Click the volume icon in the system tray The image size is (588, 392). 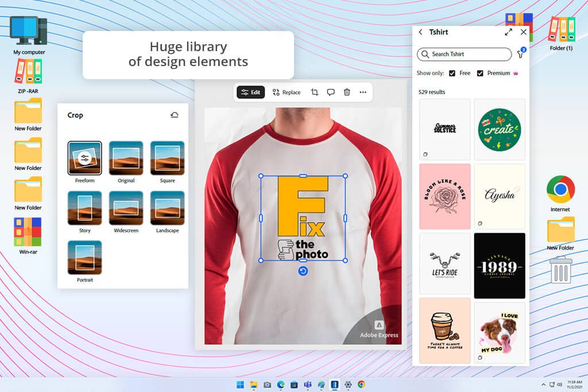coord(559,385)
